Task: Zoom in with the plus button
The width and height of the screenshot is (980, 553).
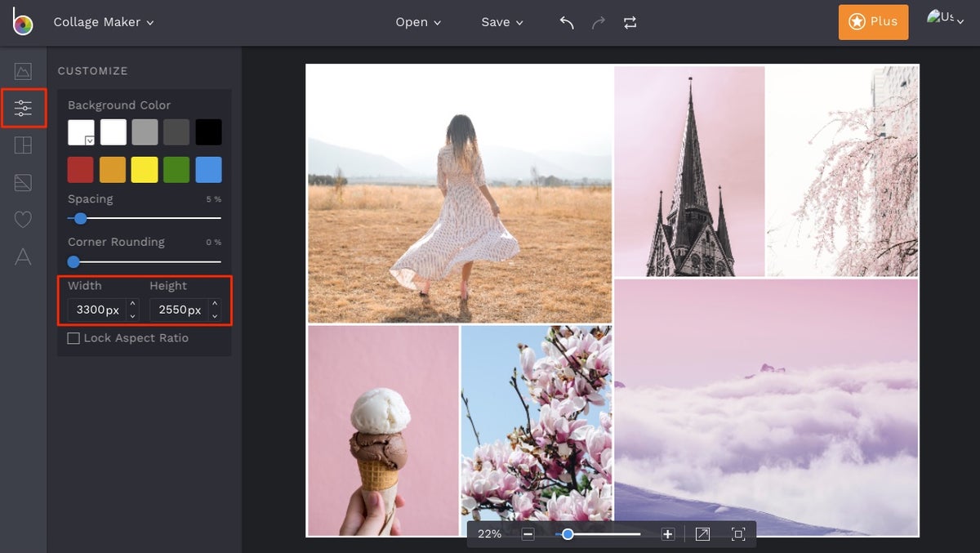Action: (x=668, y=533)
